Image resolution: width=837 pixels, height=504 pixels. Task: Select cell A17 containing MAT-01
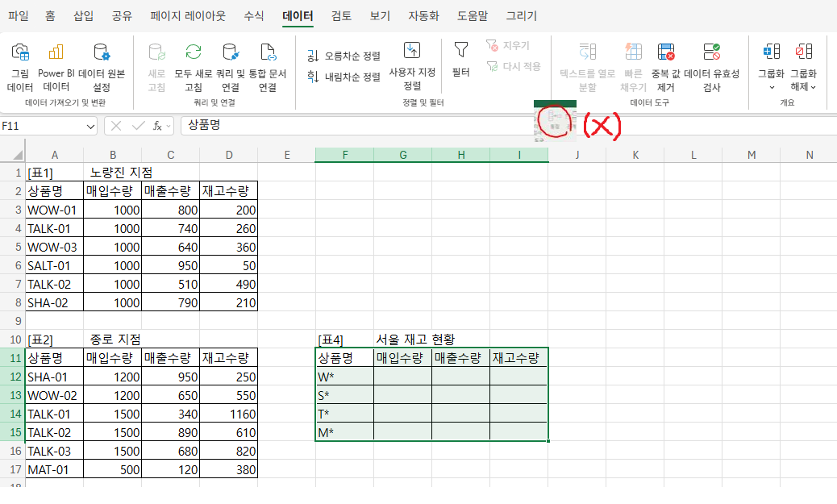(55, 470)
